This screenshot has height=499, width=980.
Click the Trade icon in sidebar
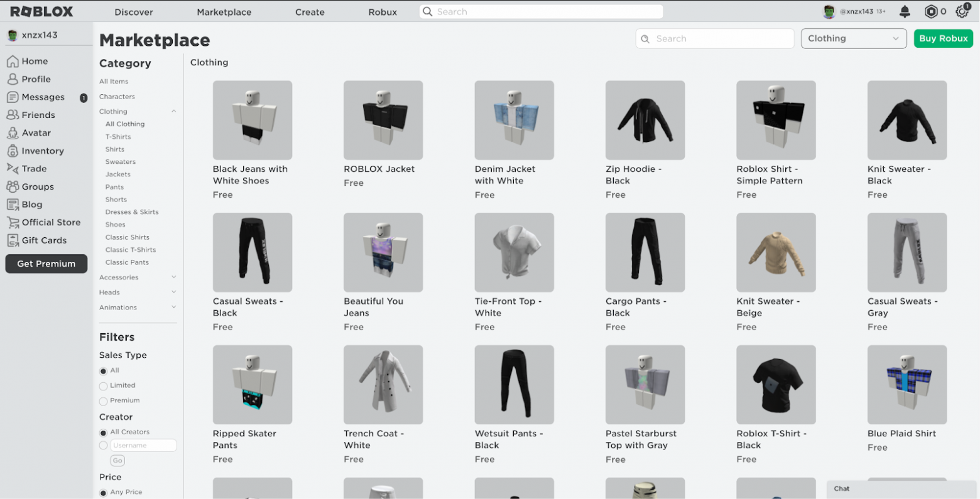[13, 169]
